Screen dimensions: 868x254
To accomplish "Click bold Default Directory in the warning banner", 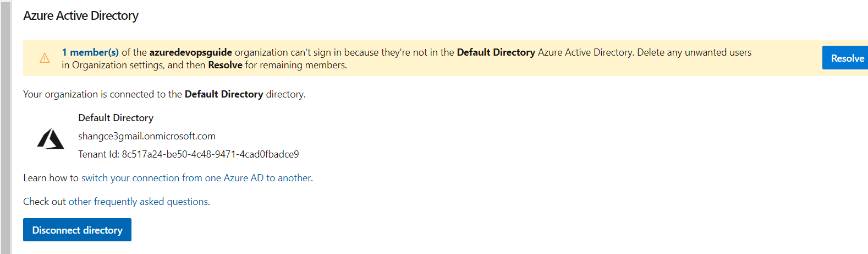I will pos(496,52).
